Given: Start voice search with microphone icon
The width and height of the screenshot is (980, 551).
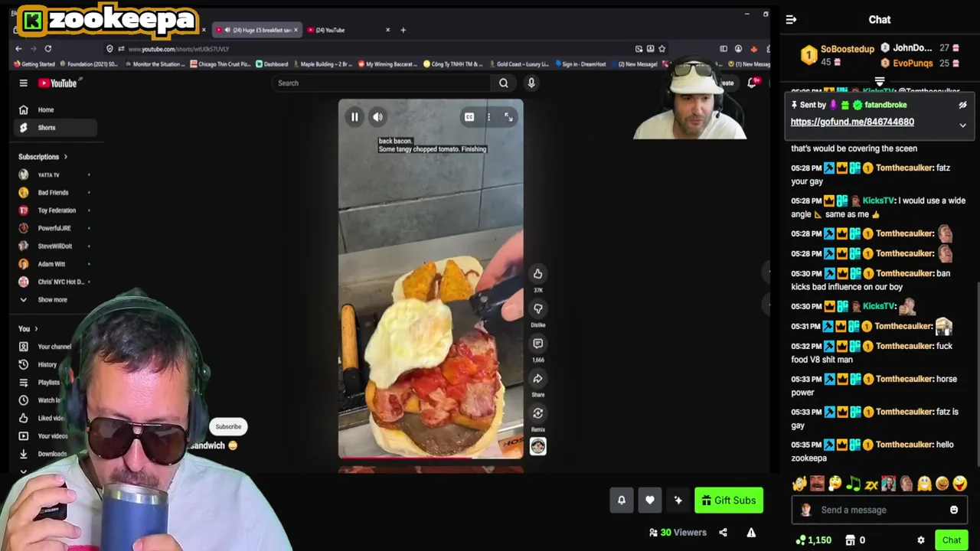Looking at the screenshot, I should pos(531,83).
